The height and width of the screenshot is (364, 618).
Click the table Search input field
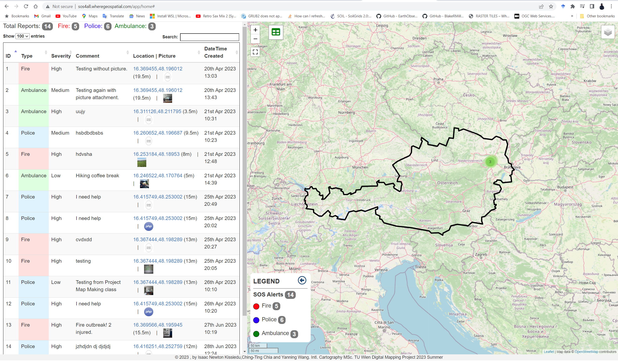(x=209, y=37)
